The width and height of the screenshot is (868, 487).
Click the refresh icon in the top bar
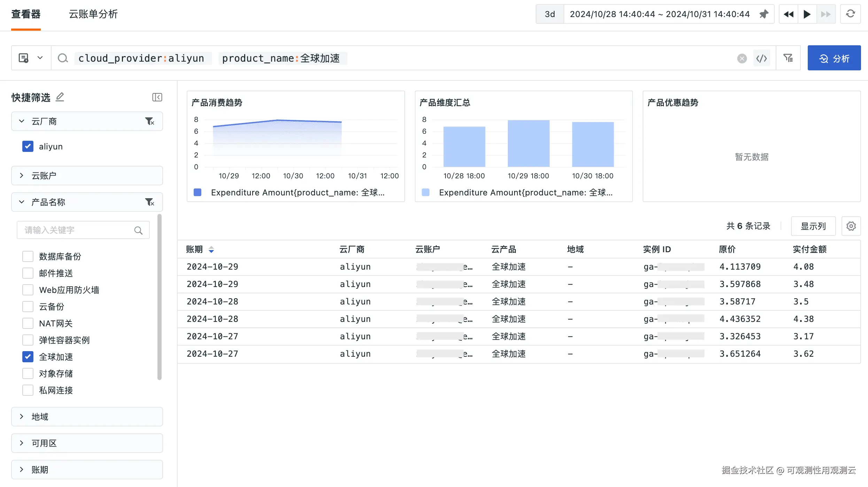pos(850,14)
